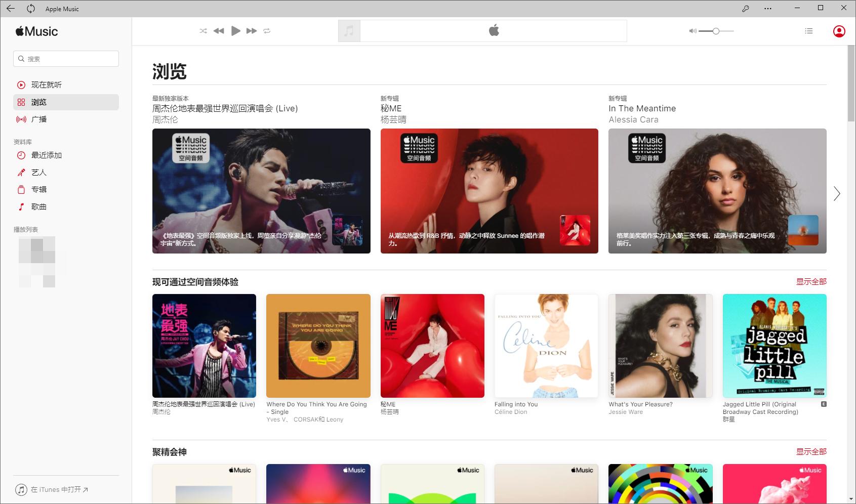The height and width of the screenshot is (504, 856).
Task: Show all of 聚精会神 section
Action: click(x=811, y=452)
